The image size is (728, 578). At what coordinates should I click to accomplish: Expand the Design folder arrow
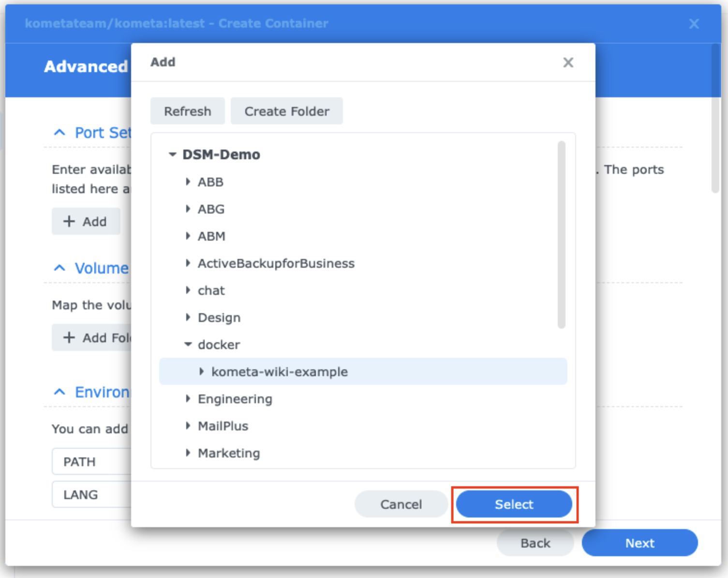[x=188, y=317]
